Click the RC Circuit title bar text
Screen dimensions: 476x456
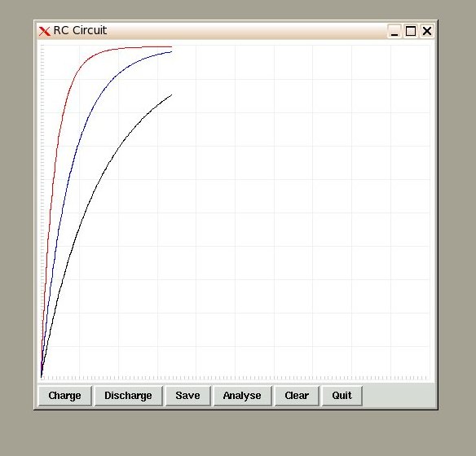(80, 30)
